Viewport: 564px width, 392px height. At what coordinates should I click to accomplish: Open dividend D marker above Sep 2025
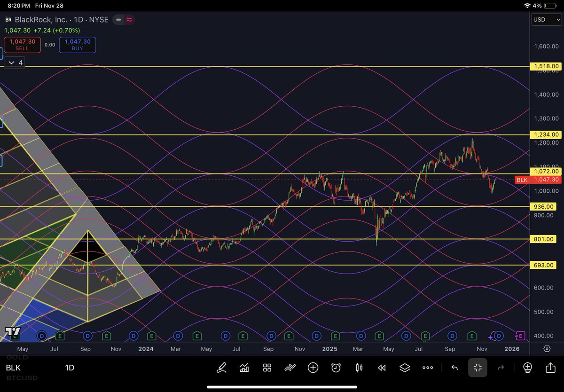[x=452, y=336]
